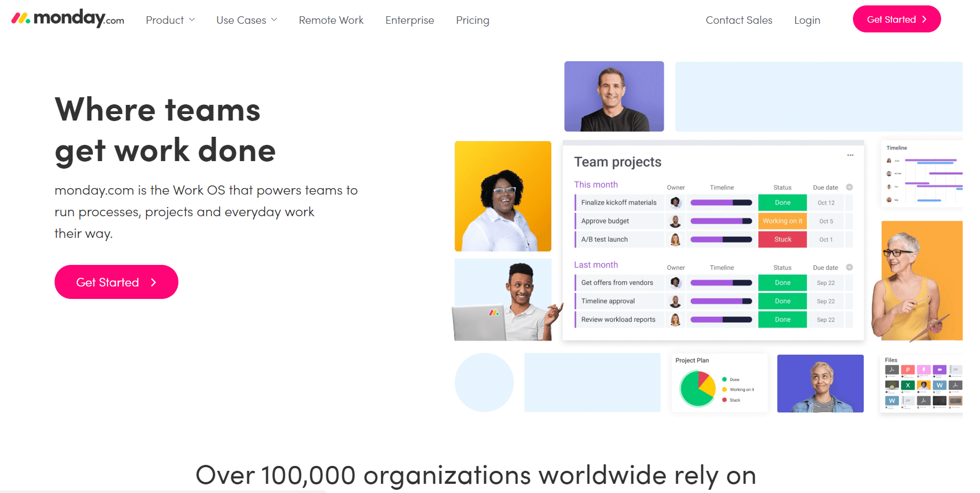
Task: Open the Remote Work page
Action: pos(331,20)
